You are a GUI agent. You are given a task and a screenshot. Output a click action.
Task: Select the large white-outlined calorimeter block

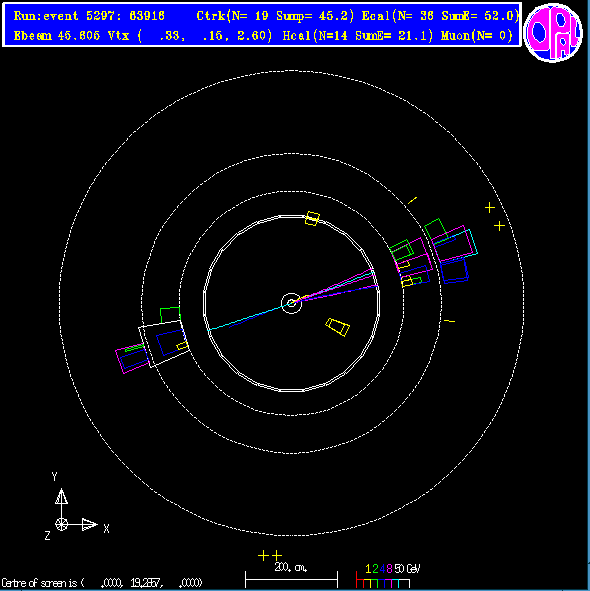click(163, 344)
